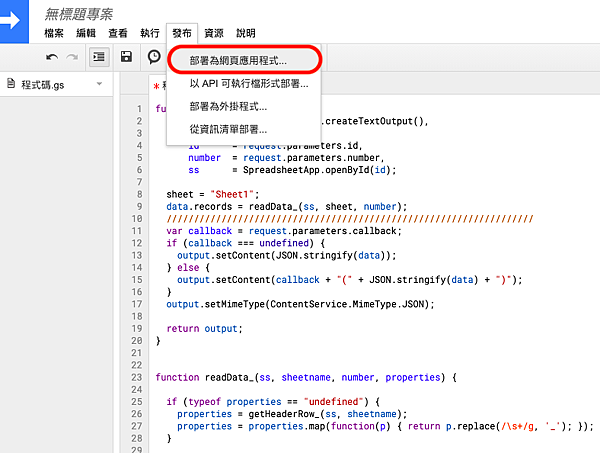Click output.setMimeType line of code
The height and width of the screenshot is (453, 600).
coord(300,304)
